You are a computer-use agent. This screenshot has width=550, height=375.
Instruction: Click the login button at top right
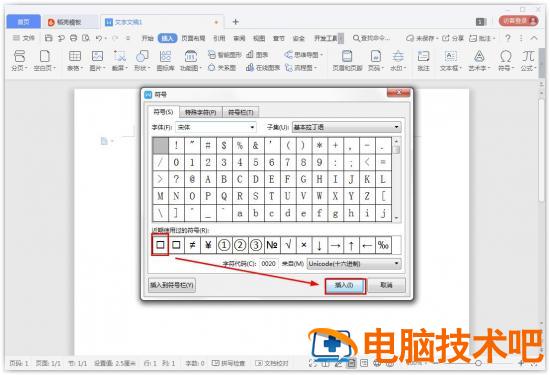coord(518,21)
